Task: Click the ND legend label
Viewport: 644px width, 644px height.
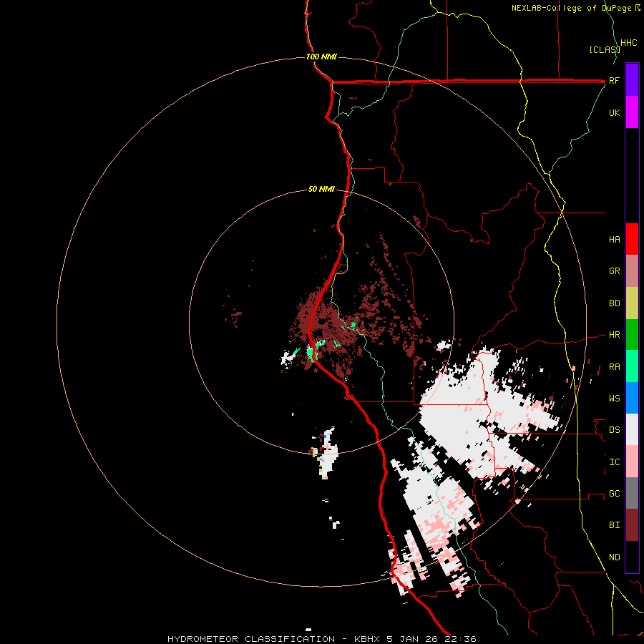Action: click(x=614, y=557)
